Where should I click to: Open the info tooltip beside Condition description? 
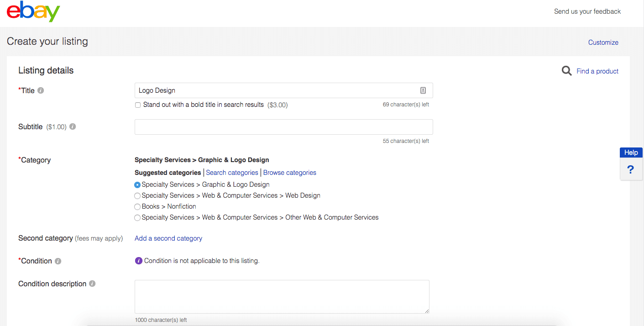click(x=92, y=284)
